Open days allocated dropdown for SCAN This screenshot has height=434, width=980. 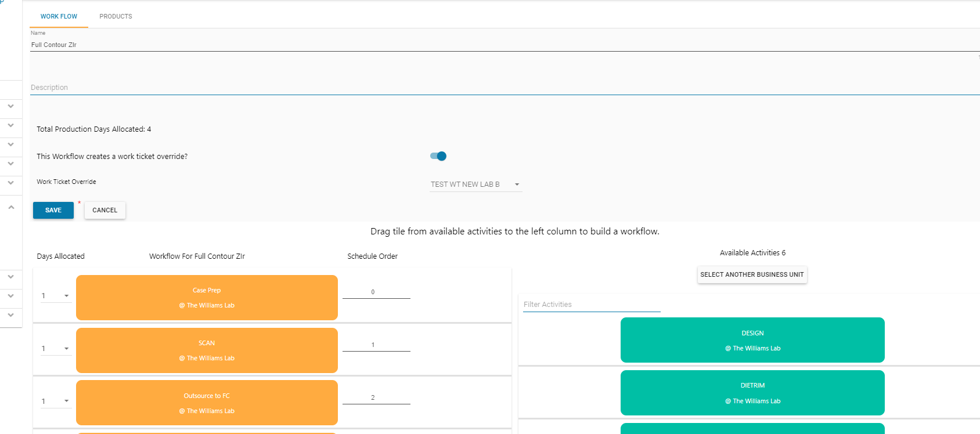(x=56, y=349)
